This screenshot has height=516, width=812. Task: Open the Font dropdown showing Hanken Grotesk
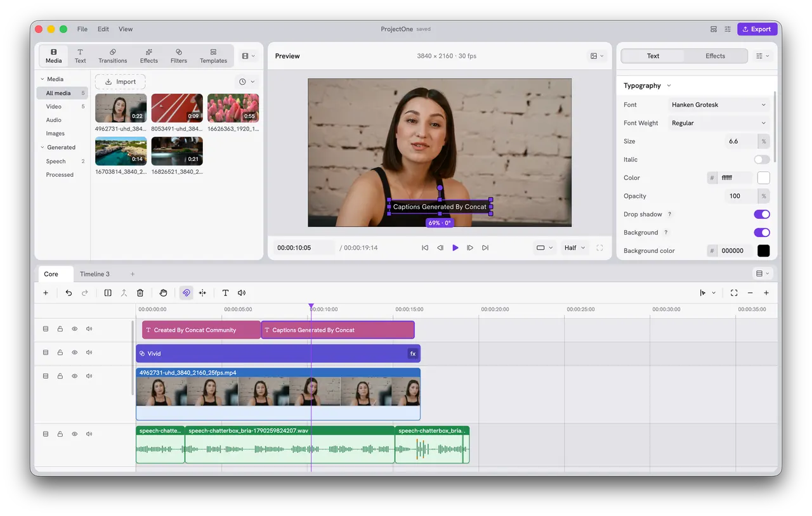(719, 105)
